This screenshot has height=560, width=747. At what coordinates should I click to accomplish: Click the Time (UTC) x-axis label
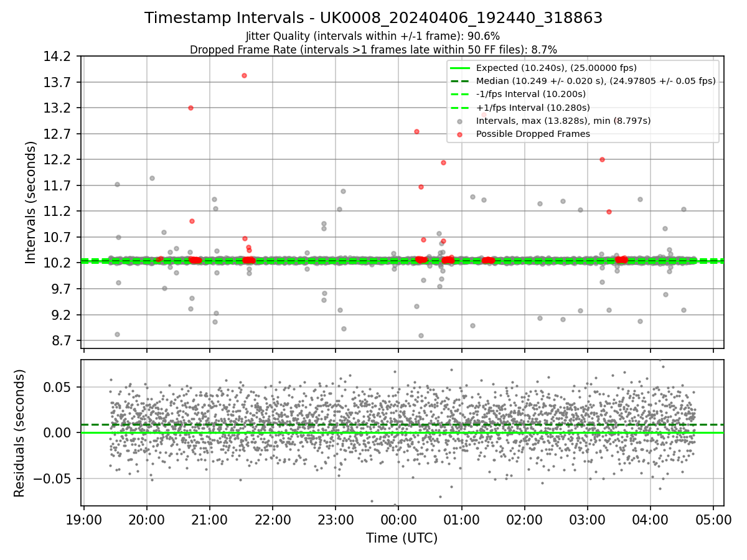[x=402, y=538]
